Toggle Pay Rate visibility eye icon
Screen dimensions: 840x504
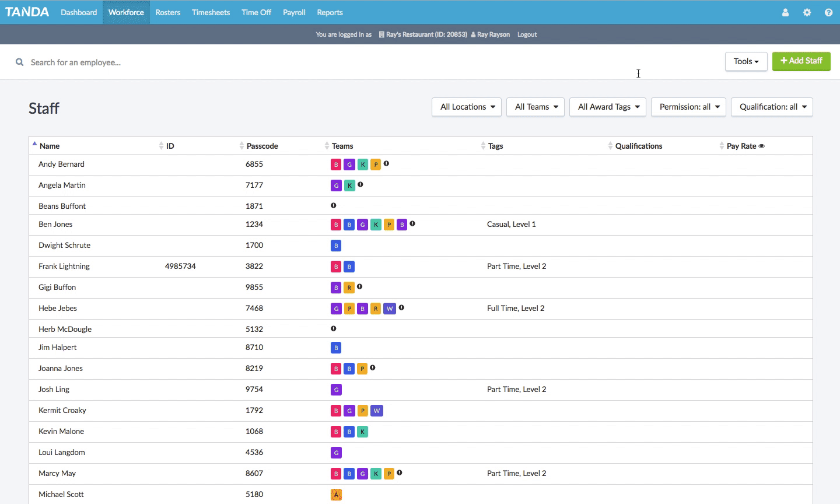point(761,146)
